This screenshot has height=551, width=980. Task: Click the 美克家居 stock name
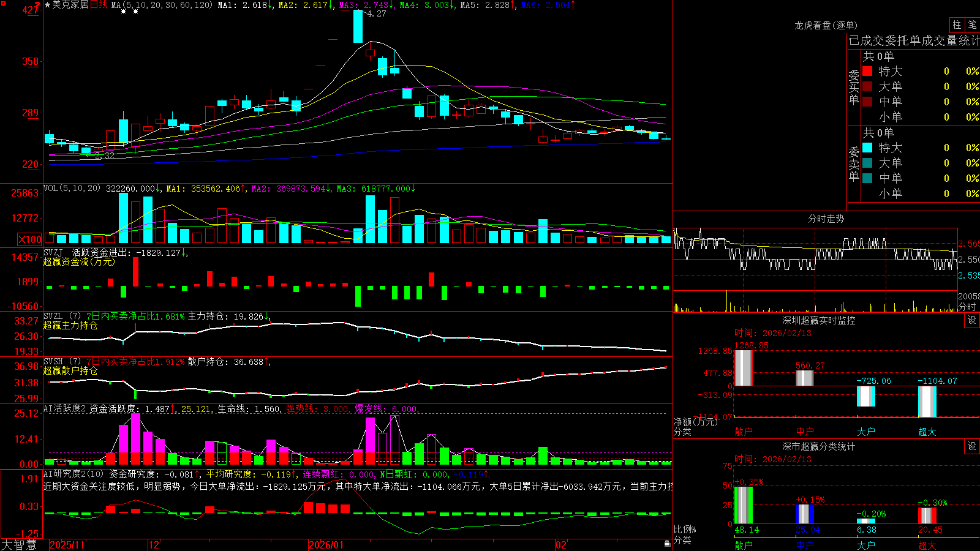pos(70,5)
